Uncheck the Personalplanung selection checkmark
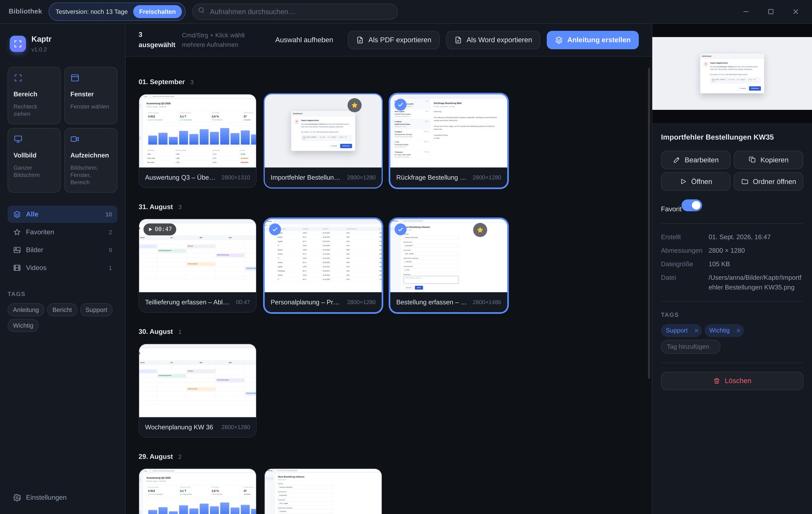 275,230
